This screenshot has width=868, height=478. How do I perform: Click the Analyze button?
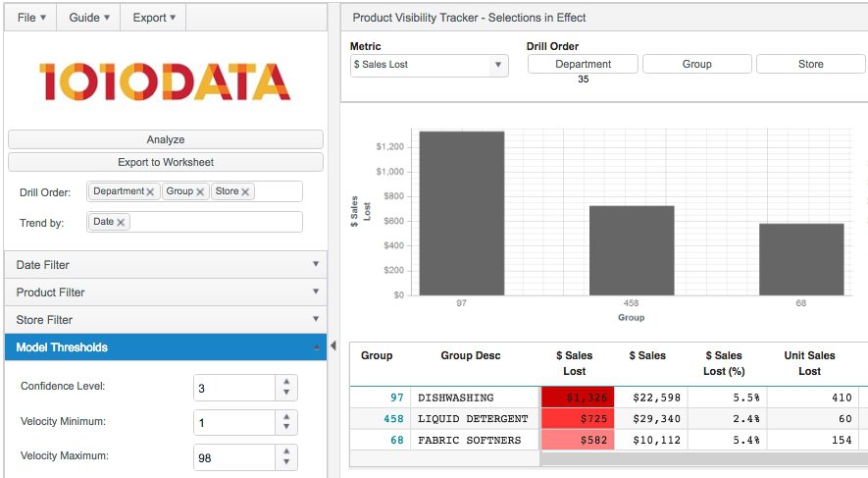[166, 139]
